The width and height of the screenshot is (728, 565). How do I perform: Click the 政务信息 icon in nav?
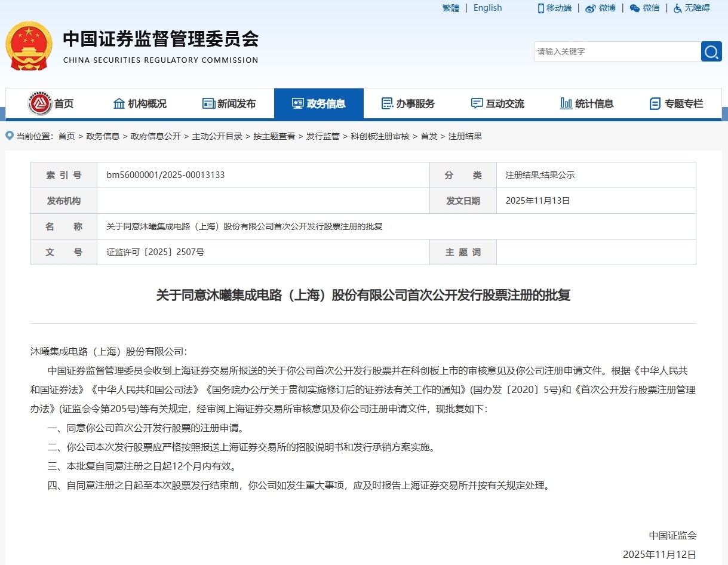[x=298, y=103]
